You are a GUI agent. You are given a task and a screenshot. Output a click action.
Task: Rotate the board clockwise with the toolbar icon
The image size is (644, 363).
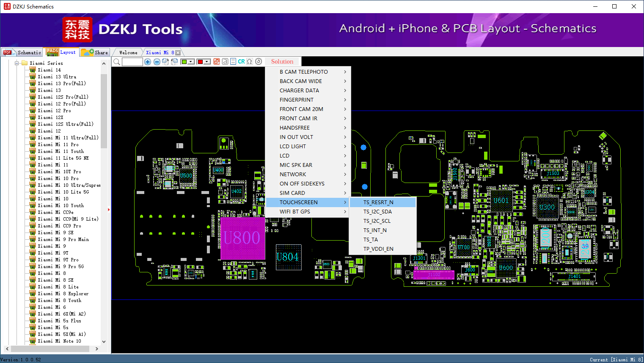pyautogui.click(x=165, y=62)
